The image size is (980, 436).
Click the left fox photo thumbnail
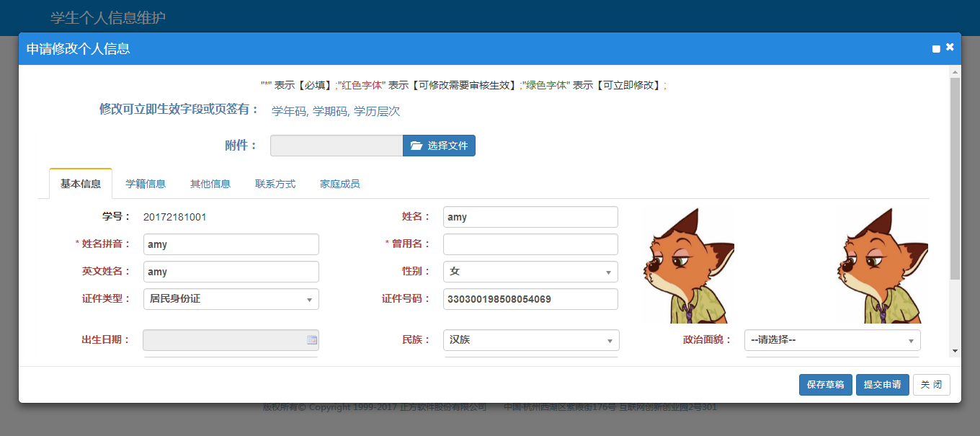tap(688, 266)
